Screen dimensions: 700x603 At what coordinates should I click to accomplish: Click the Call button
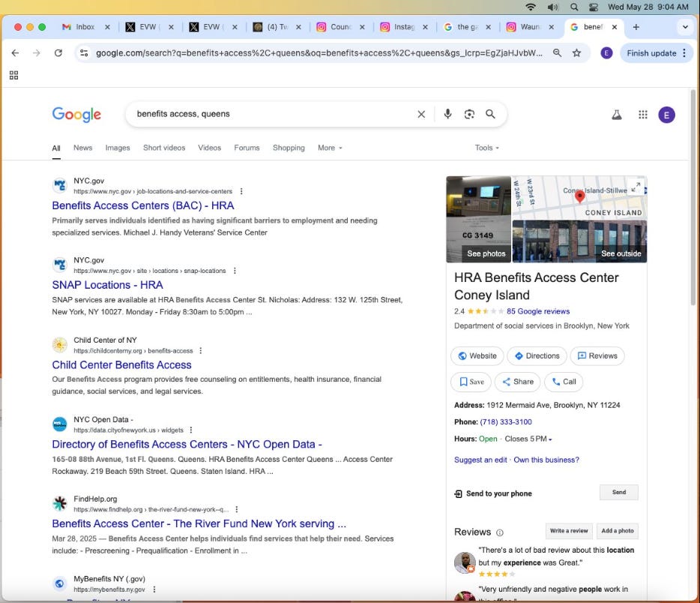[x=564, y=382]
